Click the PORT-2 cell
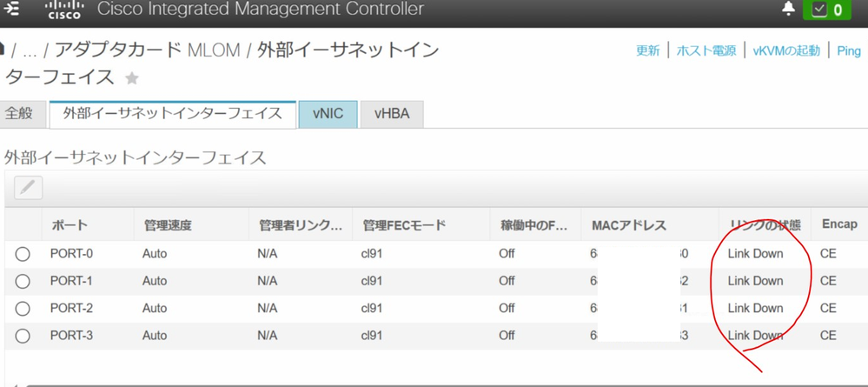 pyautogui.click(x=71, y=308)
